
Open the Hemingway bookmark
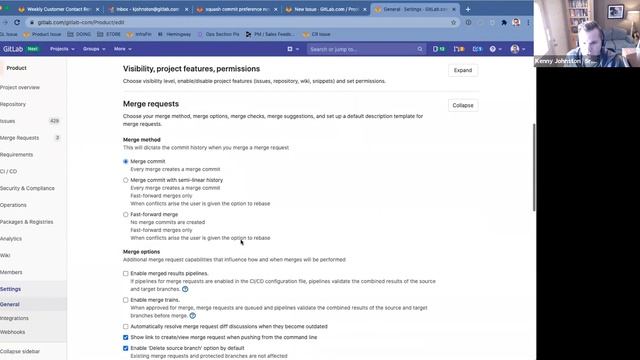coord(174,34)
